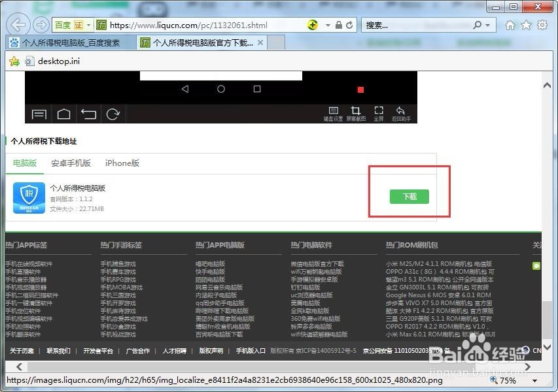Open the 手机RPG游戏 link
Image resolution: width=558 pixels, height=392 pixels.
118,280
